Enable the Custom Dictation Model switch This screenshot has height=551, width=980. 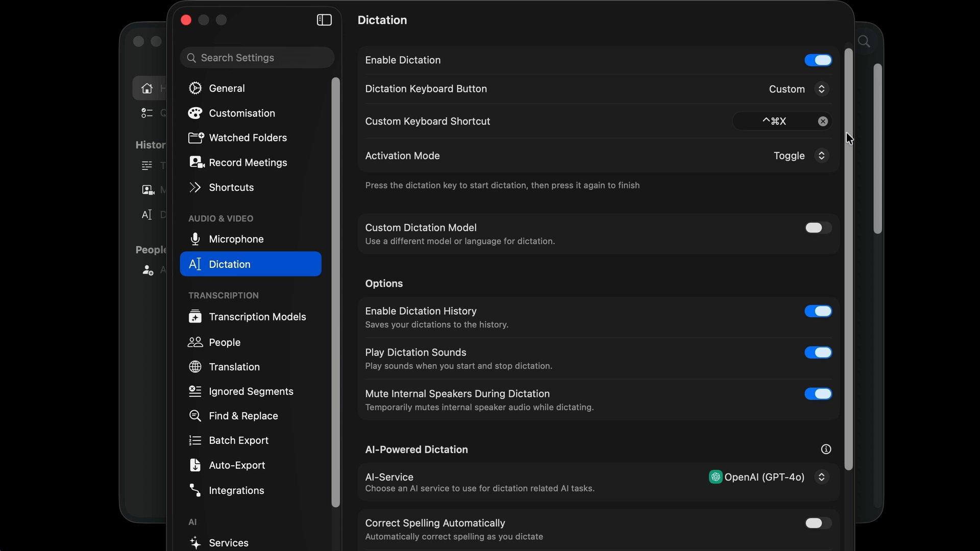pyautogui.click(x=817, y=228)
